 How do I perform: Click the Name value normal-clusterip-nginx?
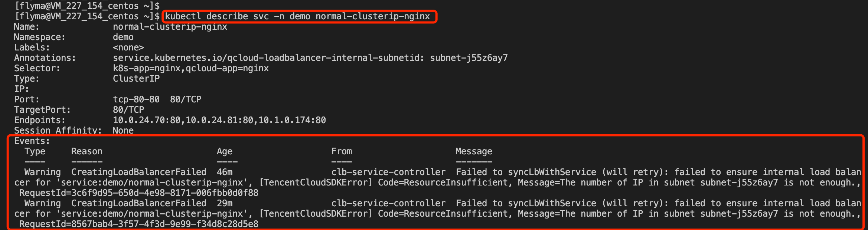170,27
